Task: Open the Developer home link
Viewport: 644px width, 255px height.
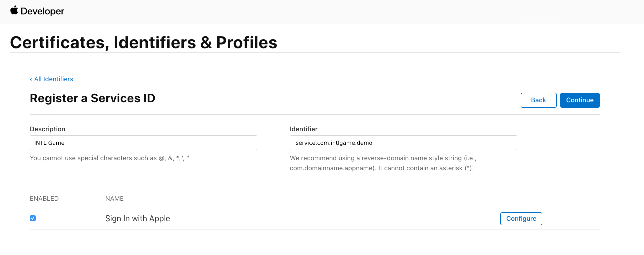Action: click(x=42, y=11)
